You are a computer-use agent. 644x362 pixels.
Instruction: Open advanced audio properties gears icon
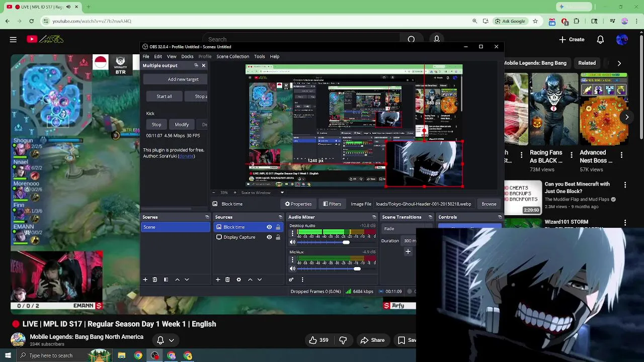291,280
